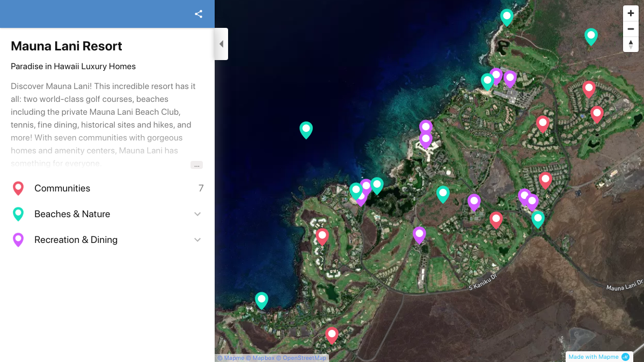
Task: Click the red Communities category pin icon
Action: click(18, 188)
